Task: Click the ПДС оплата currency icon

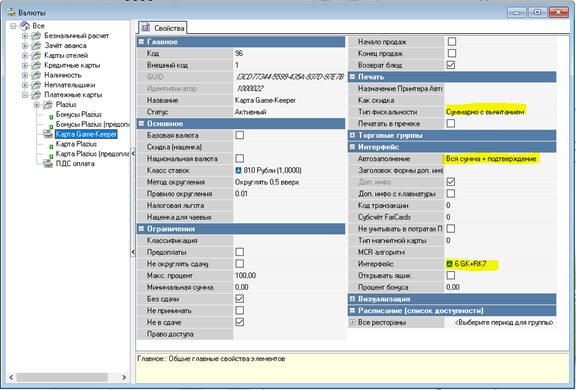Action: [x=48, y=163]
